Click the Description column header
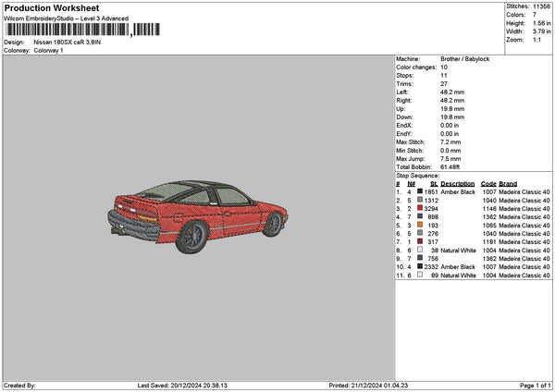 [457, 183]
